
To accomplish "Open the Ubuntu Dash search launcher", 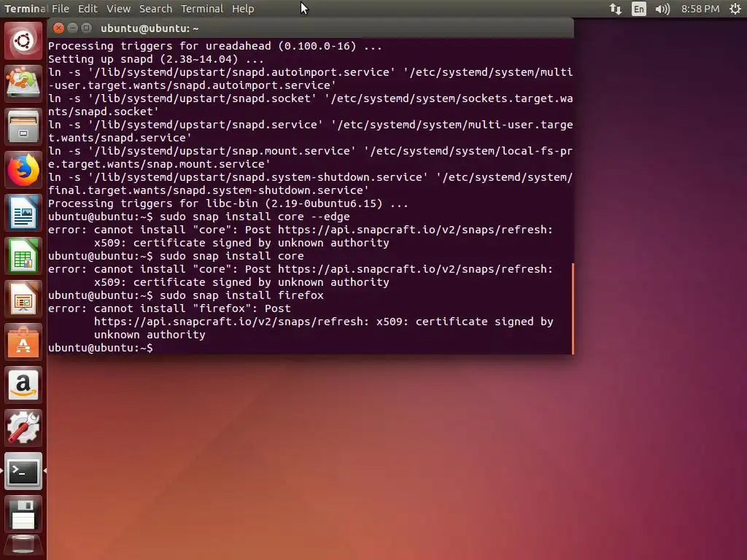I will pos(23,41).
